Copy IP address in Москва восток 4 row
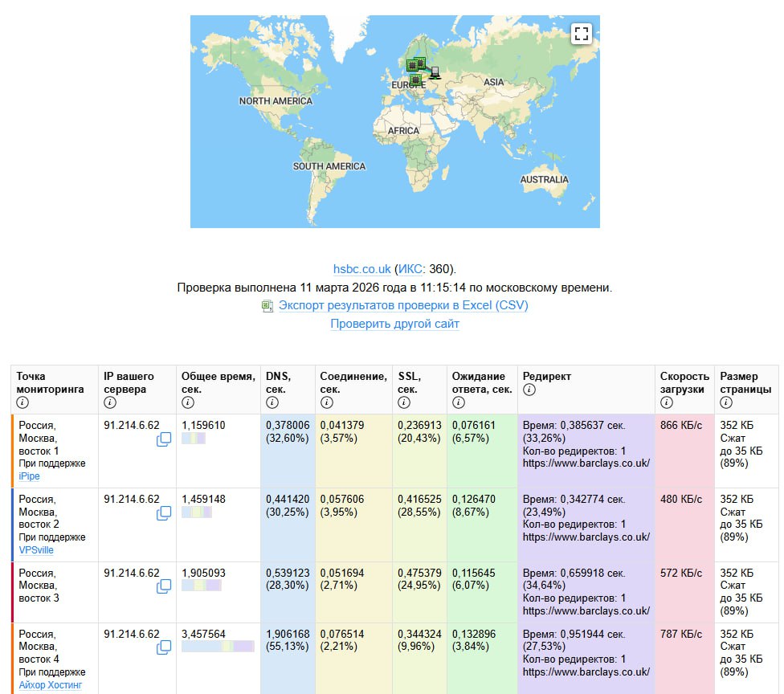 click(x=164, y=647)
